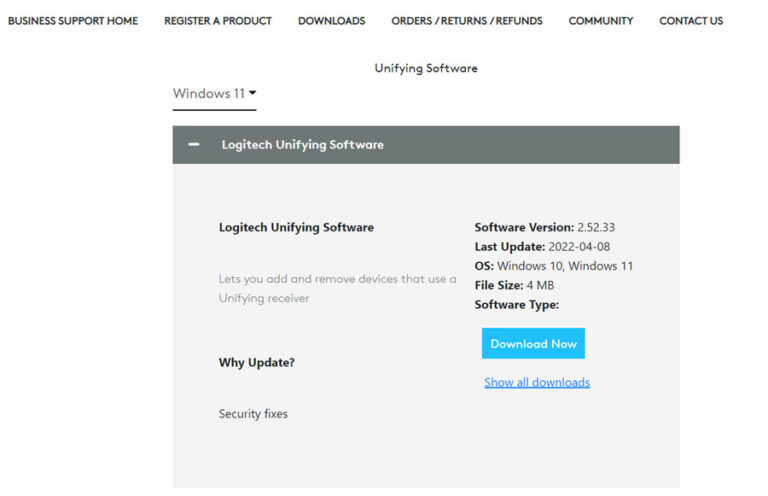Screen dimensions: 768x496
Task: Open Register a Product page
Action: click(x=218, y=21)
